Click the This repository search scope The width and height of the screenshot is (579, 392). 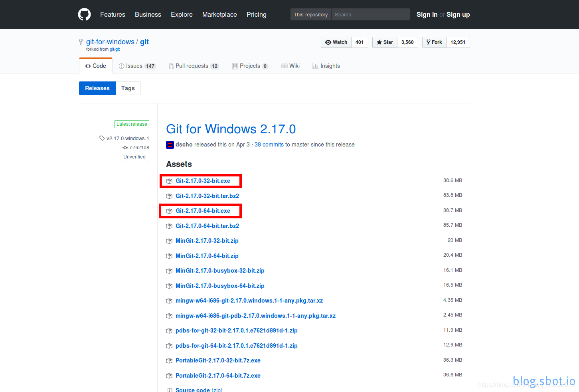pyautogui.click(x=311, y=14)
